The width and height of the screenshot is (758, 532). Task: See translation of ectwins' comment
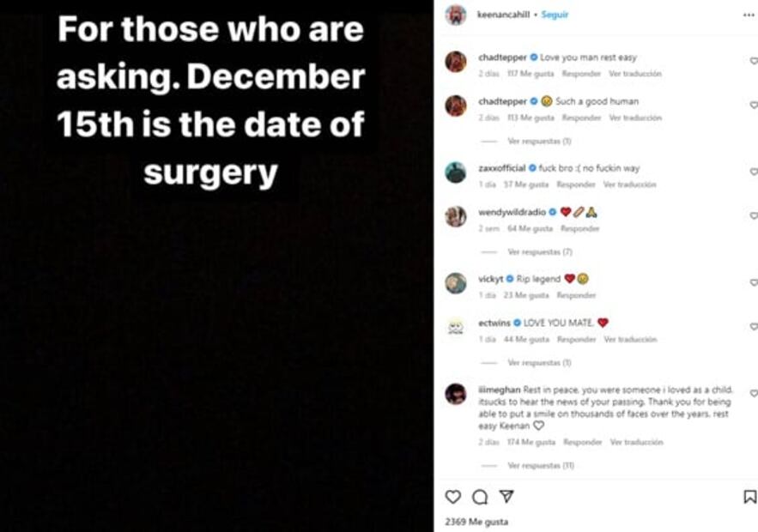630,340
